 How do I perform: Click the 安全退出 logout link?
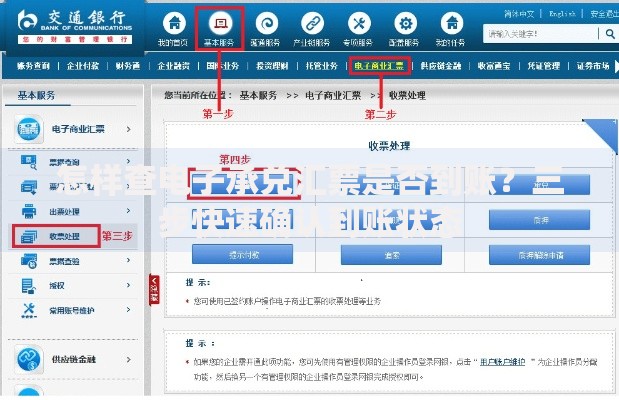tap(604, 14)
